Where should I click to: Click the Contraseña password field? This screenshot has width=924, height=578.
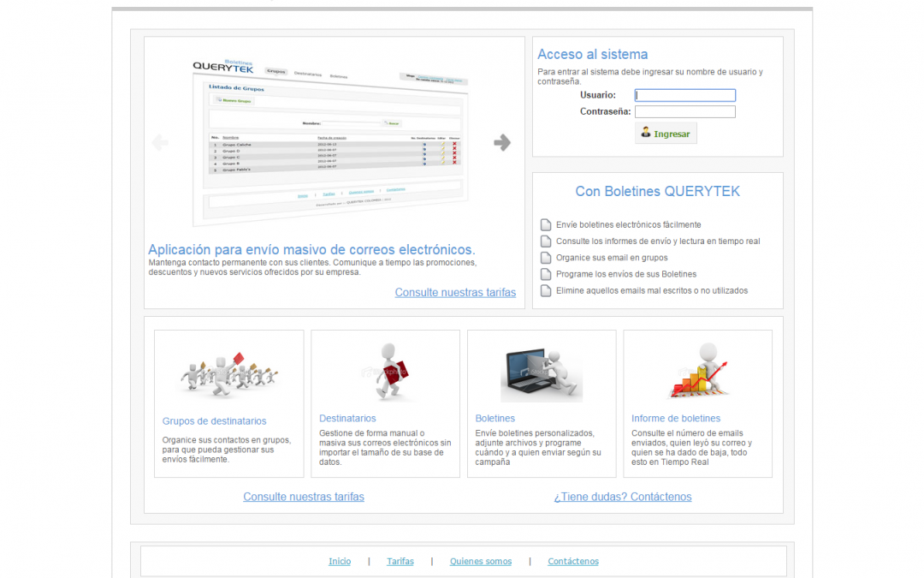tap(684, 111)
